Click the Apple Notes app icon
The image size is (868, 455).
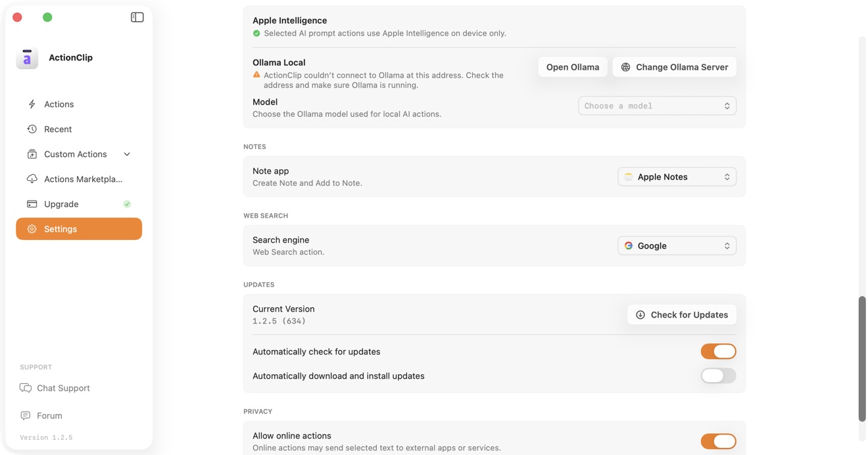click(629, 177)
